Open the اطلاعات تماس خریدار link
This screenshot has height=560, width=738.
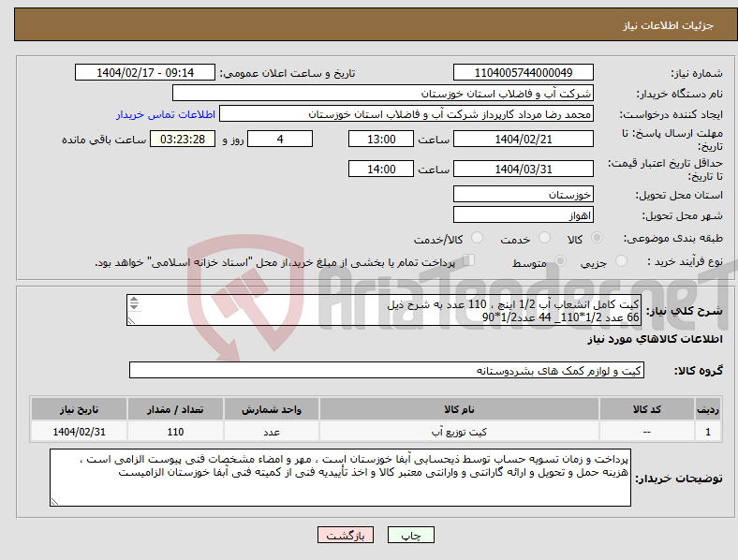[x=166, y=115]
